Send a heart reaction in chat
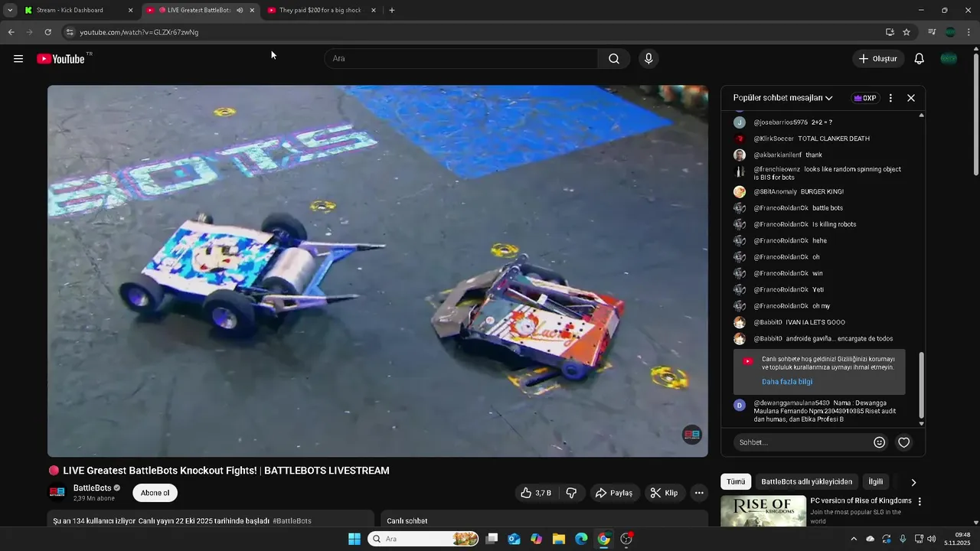The image size is (980, 551). point(904,442)
